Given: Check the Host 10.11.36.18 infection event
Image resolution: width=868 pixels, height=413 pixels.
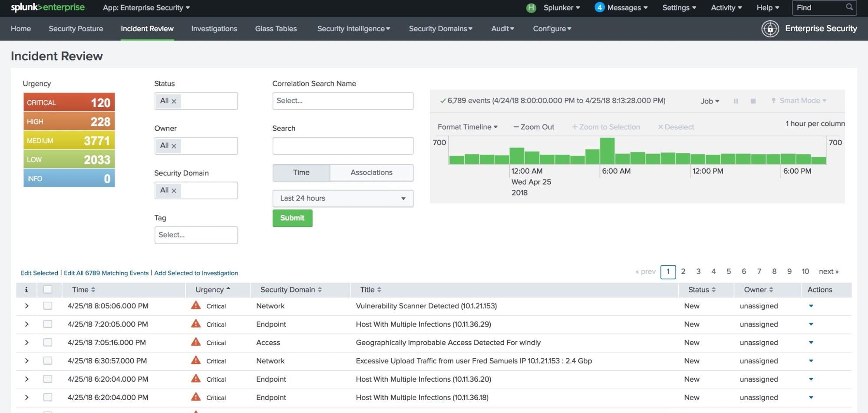Looking at the screenshot, I should 48,397.
